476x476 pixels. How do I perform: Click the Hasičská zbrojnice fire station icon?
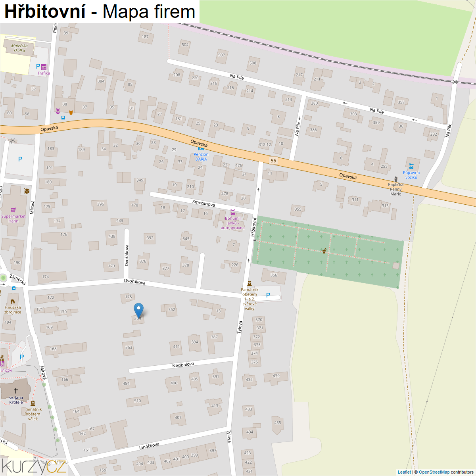tap(13, 301)
